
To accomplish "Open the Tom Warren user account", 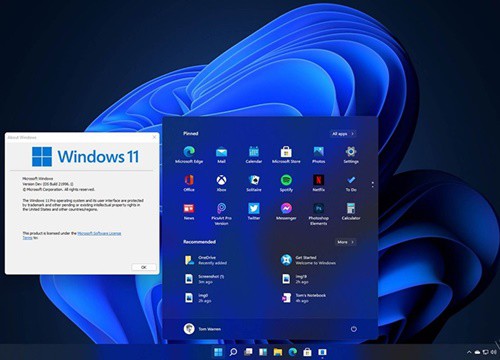I will click(x=202, y=329).
